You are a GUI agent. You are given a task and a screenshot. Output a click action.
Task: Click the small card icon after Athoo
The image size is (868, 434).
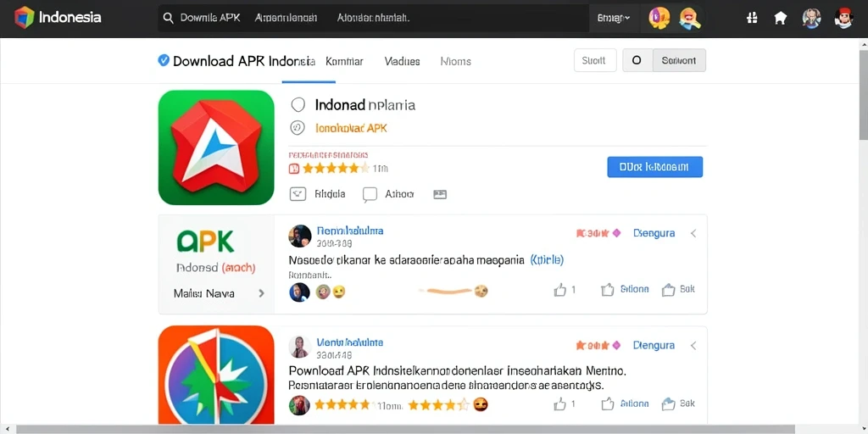(x=440, y=194)
